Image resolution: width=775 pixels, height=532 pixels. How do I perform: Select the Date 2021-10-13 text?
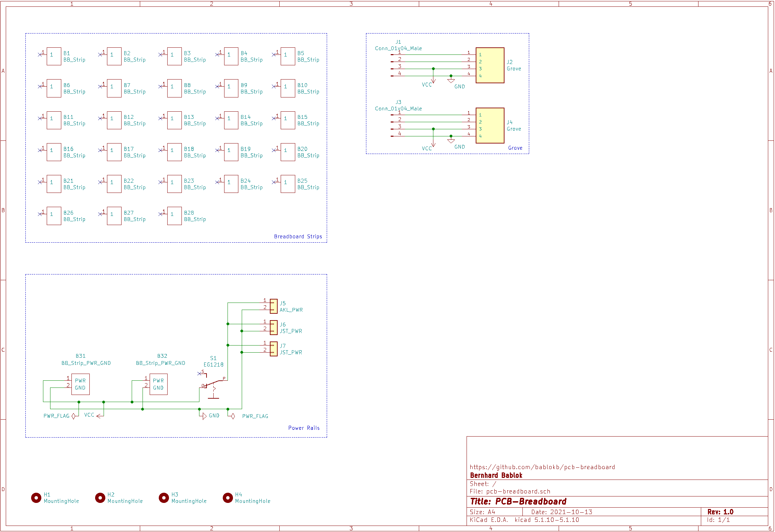(x=562, y=512)
